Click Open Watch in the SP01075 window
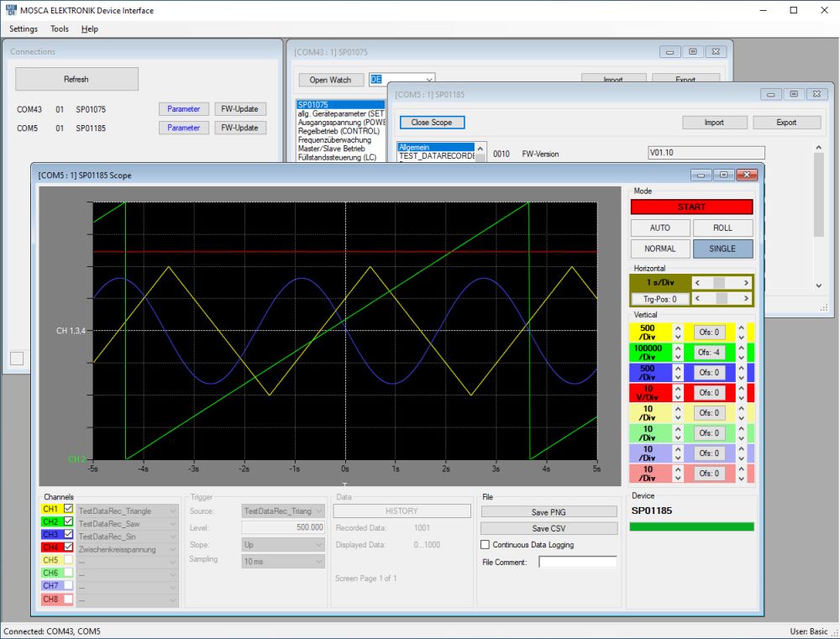 point(330,80)
